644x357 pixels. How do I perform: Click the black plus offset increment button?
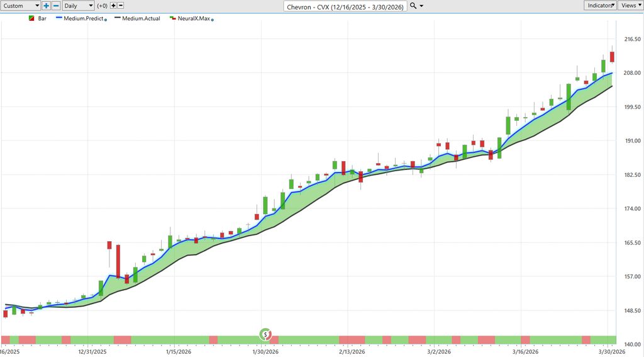click(113, 6)
